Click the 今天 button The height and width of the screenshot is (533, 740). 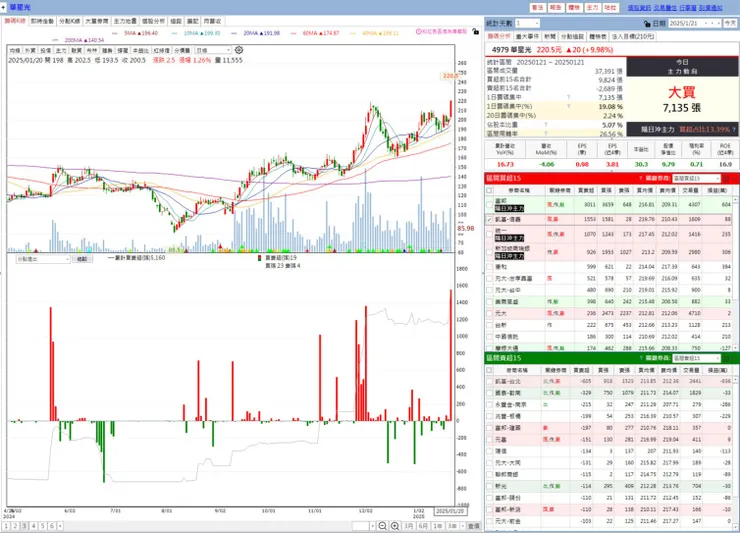point(730,23)
